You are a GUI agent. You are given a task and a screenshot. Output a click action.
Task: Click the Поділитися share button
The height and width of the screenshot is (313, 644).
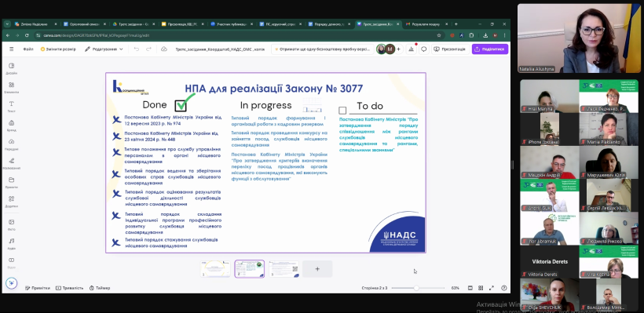(490, 49)
